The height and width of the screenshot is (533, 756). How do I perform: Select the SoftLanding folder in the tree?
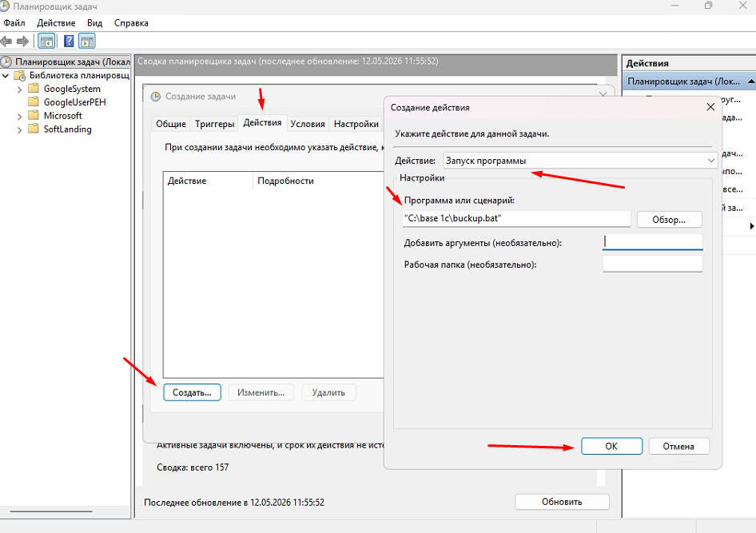pyautogui.click(x=67, y=129)
